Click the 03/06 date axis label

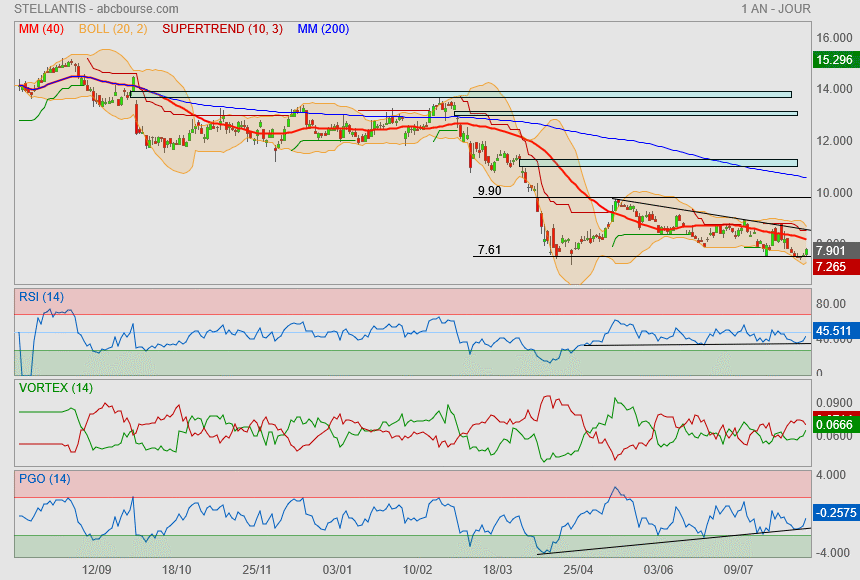pos(658,570)
